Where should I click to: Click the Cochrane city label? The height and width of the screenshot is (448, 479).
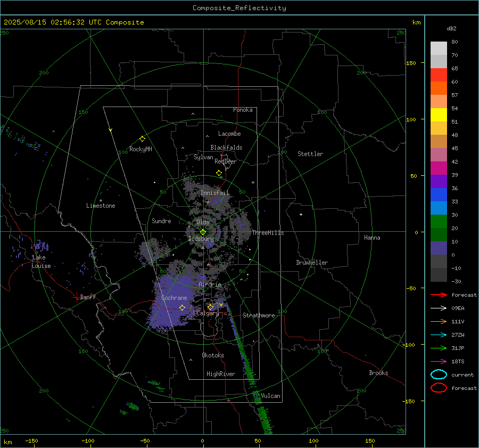[174, 298]
